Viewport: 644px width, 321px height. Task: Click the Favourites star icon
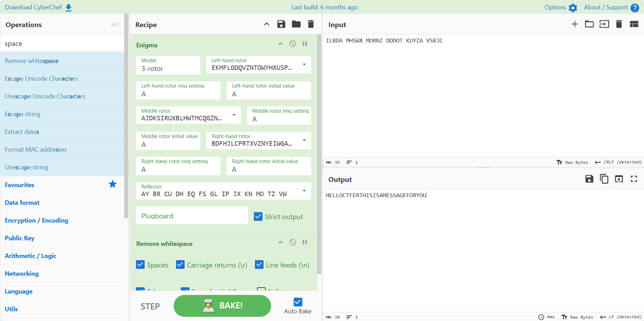click(113, 184)
